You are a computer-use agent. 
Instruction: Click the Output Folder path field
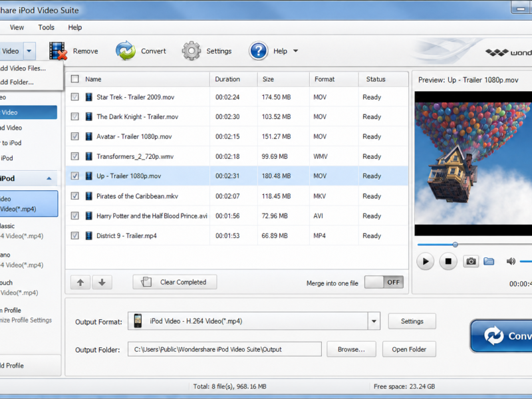coord(225,350)
